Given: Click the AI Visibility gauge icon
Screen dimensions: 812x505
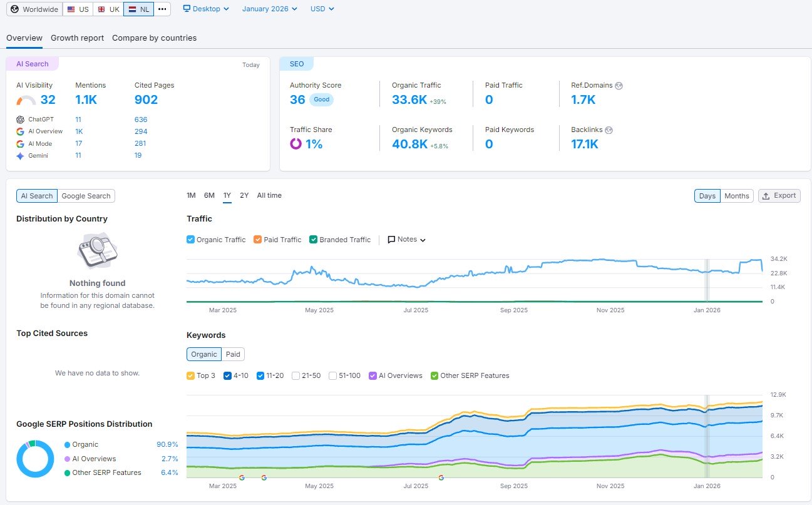Looking at the screenshot, I should 26,100.
